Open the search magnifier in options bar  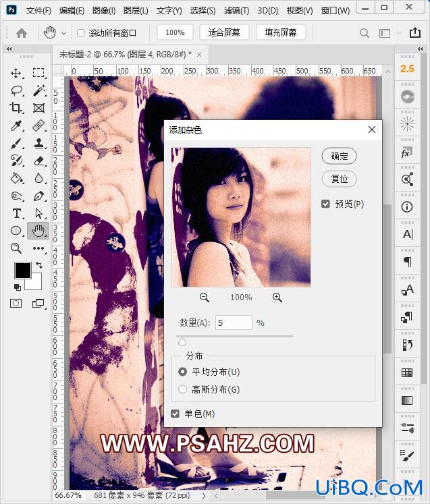(x=364, y=33)
